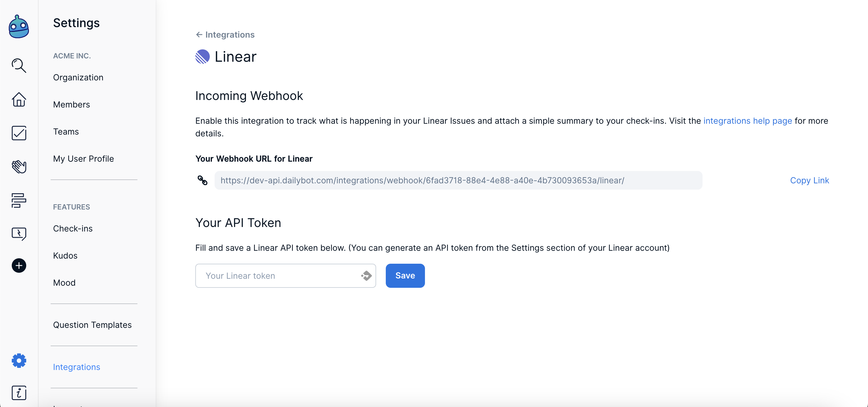Click the Your API Token heading
Screen dimensions: 868x407
(x=238, y=223)
